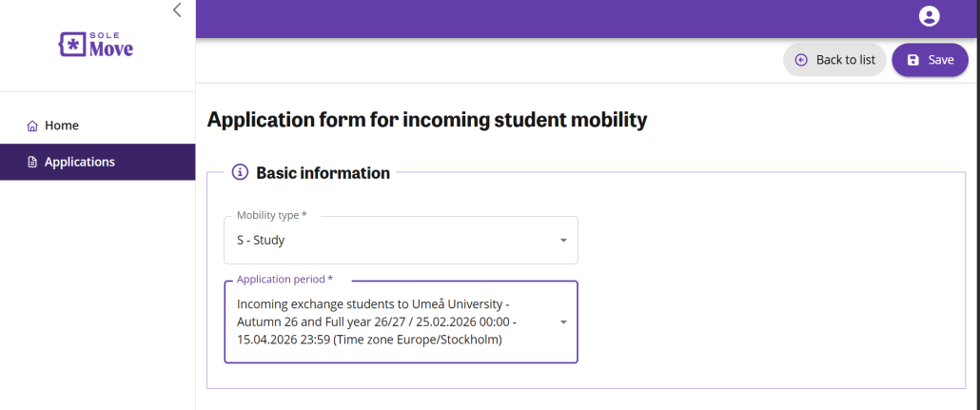Expand the Application period dropdown arrow
The width and height of the screenshot is (980, 410).
(562, 322)
